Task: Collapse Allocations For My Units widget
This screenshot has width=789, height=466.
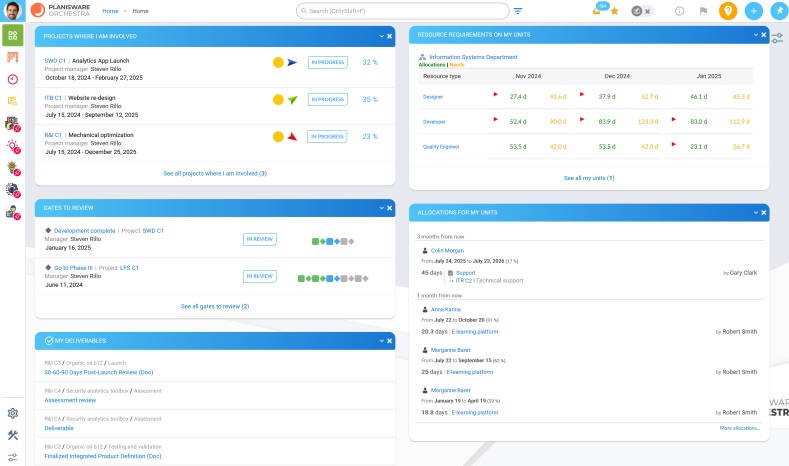Action: pos(756,212)
